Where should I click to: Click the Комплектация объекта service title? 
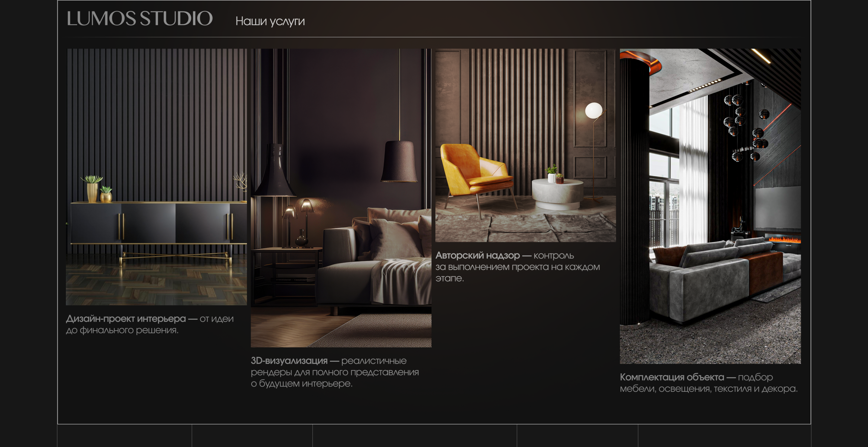click(672, 377)
